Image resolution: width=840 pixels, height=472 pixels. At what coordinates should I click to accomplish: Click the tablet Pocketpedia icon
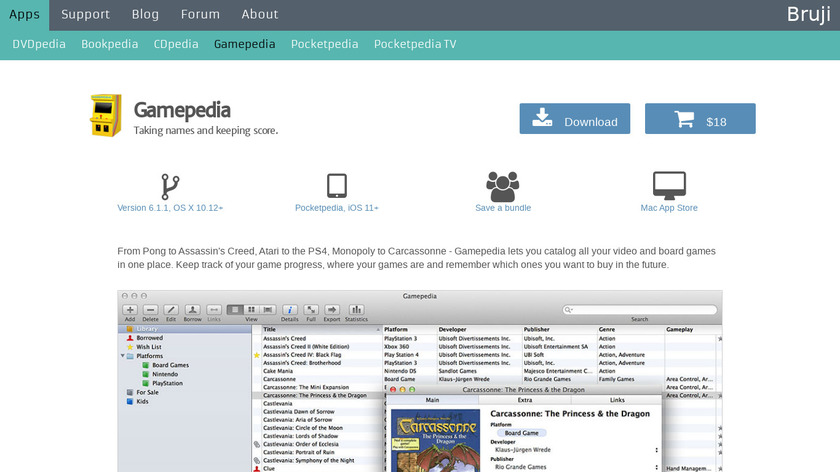336,186
